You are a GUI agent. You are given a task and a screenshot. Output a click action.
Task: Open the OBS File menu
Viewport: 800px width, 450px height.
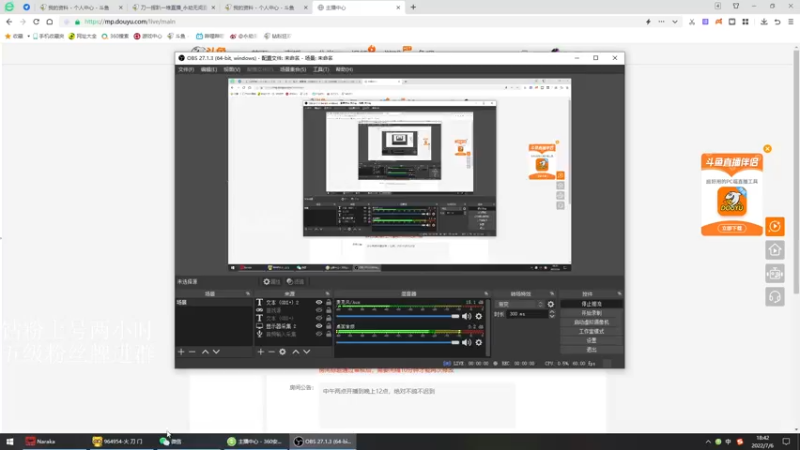tap(186, 69)
